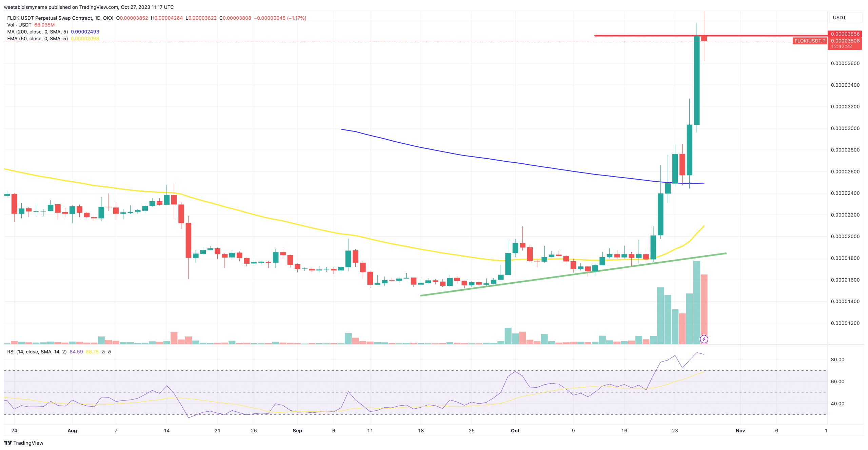This screenshot has height=450, width=868.
Task: Select the RSI value 84.59
Action: pyautogui.click(x=76, y=352)
